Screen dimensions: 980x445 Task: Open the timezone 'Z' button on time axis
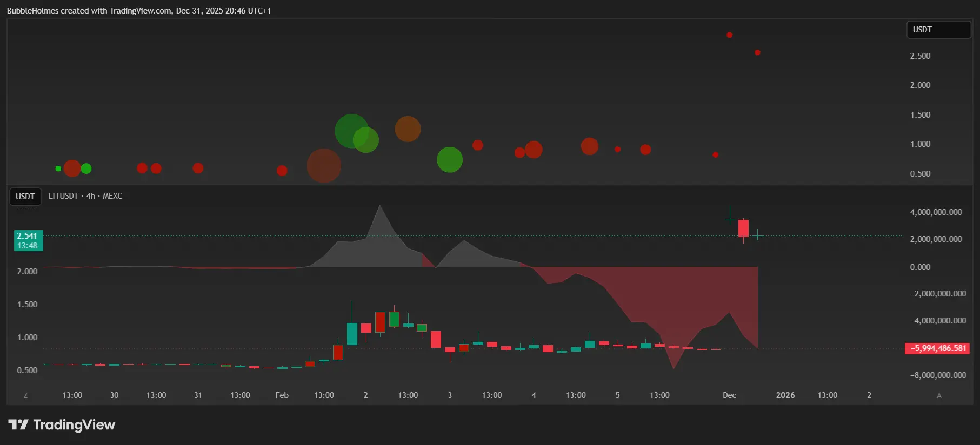[25, 395]
